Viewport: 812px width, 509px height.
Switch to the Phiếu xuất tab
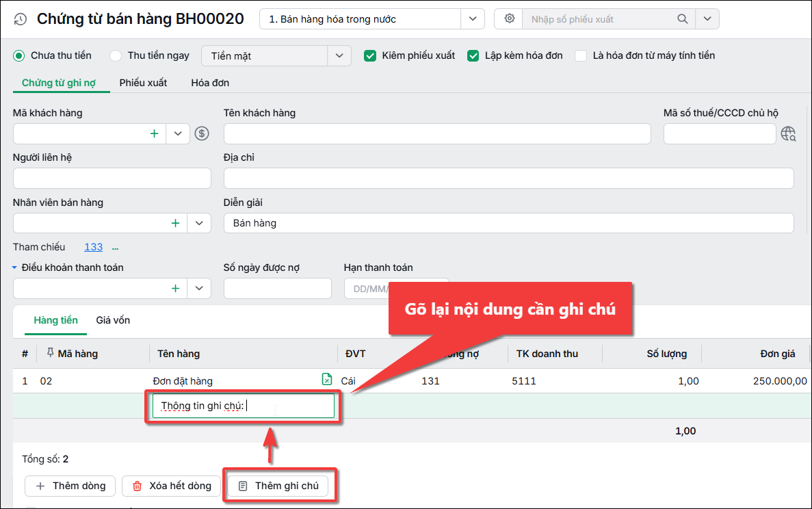pos(143,83)
